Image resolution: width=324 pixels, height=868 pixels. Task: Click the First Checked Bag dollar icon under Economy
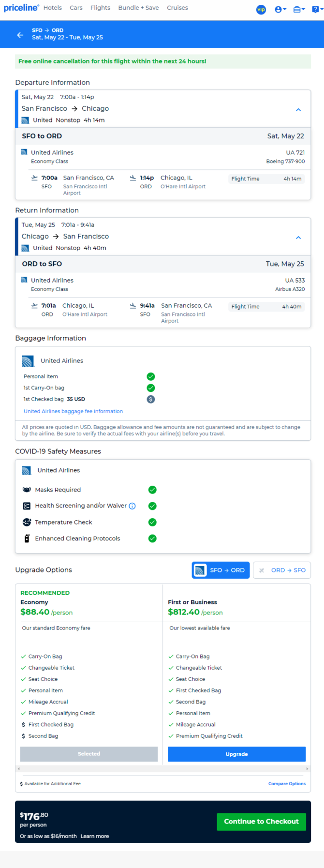pos(23,725)
